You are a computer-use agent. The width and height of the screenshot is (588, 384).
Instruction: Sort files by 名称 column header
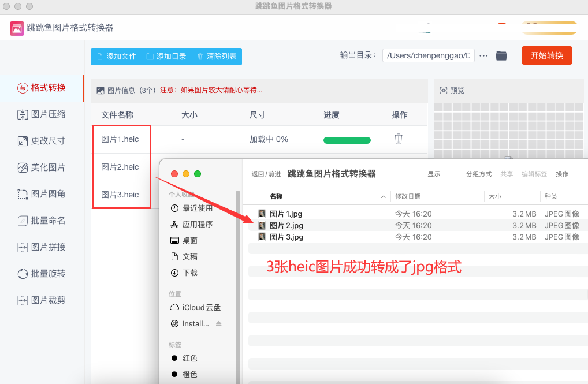[276, 196]
